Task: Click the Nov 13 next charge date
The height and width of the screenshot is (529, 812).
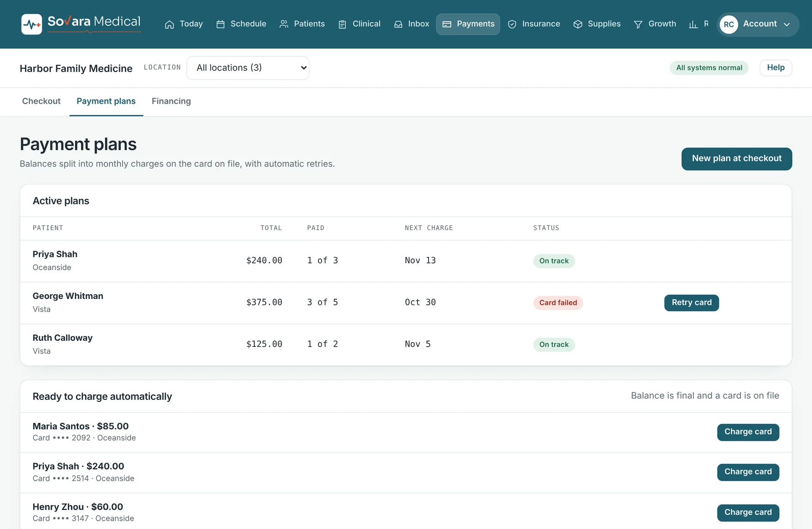Action: (x=420, y=261)
